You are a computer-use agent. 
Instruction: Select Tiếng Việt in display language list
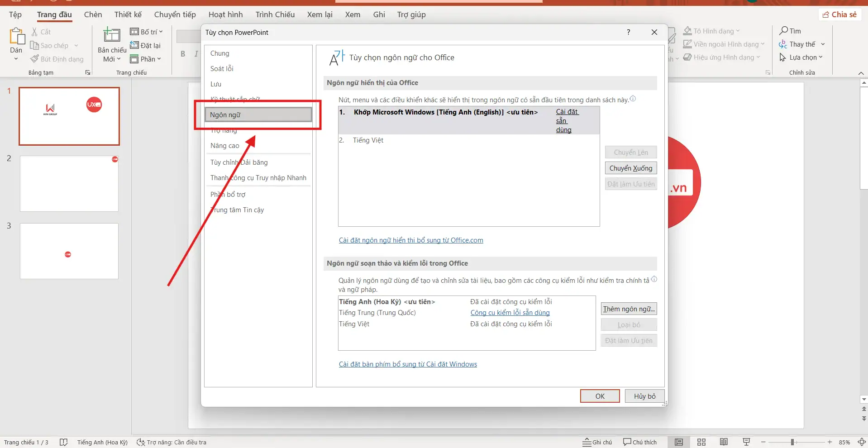pos(368,140)
